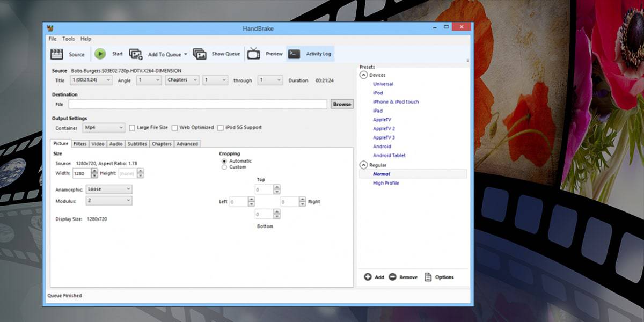Click the Activity Log toolbar label
Viewport: 644px width, 322px height.
click(x=319, y=54)
